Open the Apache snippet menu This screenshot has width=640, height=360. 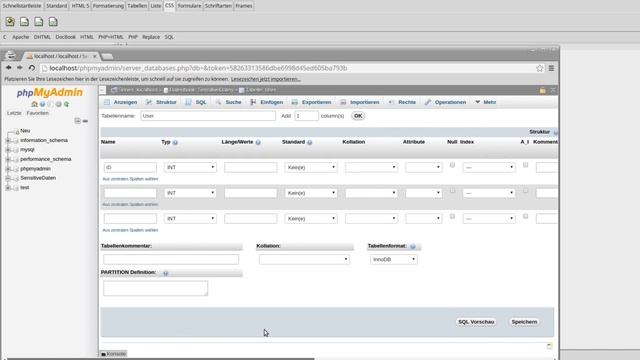click(x=20, y=37)
